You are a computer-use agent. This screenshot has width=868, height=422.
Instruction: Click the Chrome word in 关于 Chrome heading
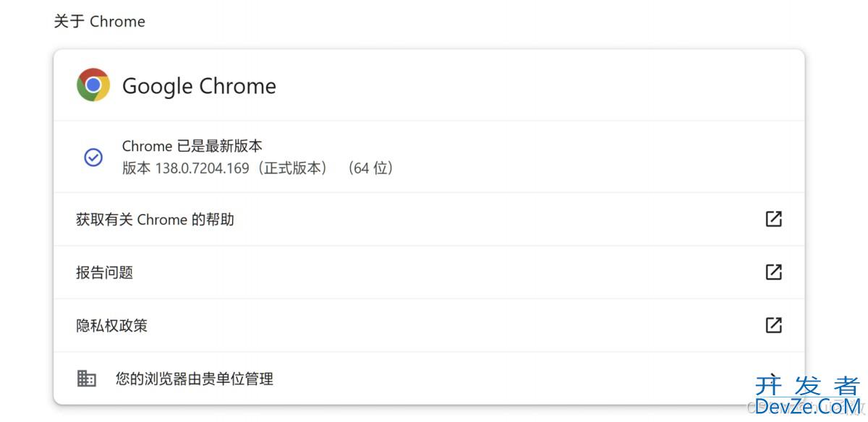pos(117,22)
